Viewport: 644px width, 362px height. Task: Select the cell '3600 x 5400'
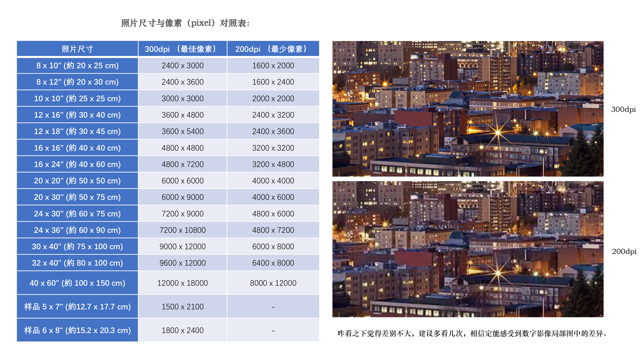coord(183,131)
